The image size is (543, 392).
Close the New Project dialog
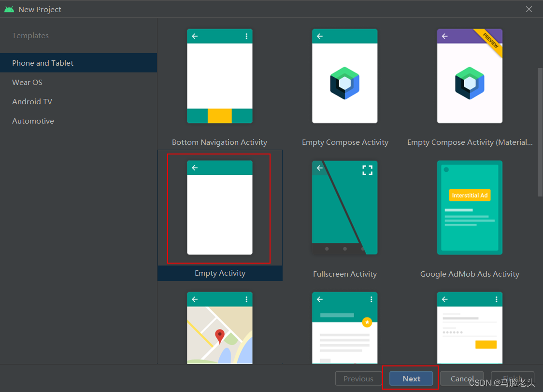pos(529,9)
